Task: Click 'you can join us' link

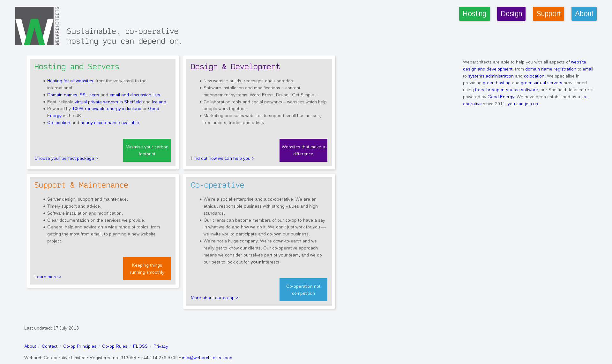Action: click(522, 104)
